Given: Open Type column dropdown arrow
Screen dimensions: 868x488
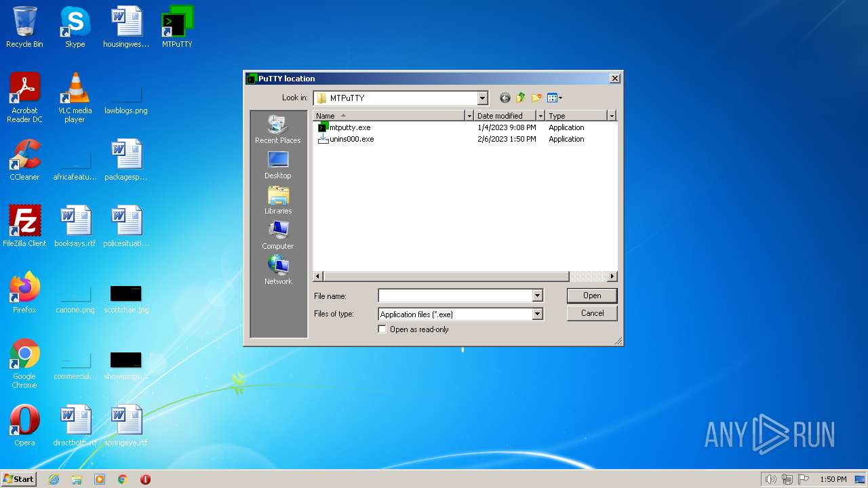Looking at the screenshot, I should click(612, 116).
